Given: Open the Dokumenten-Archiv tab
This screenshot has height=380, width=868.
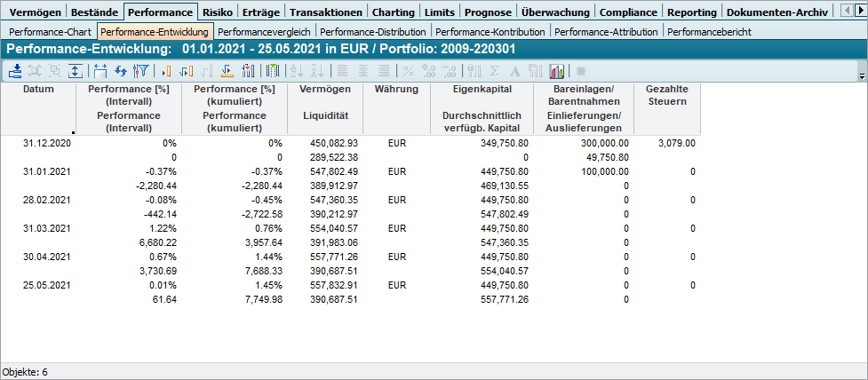Looking at the screenshot, I should [x=776, y=12].
